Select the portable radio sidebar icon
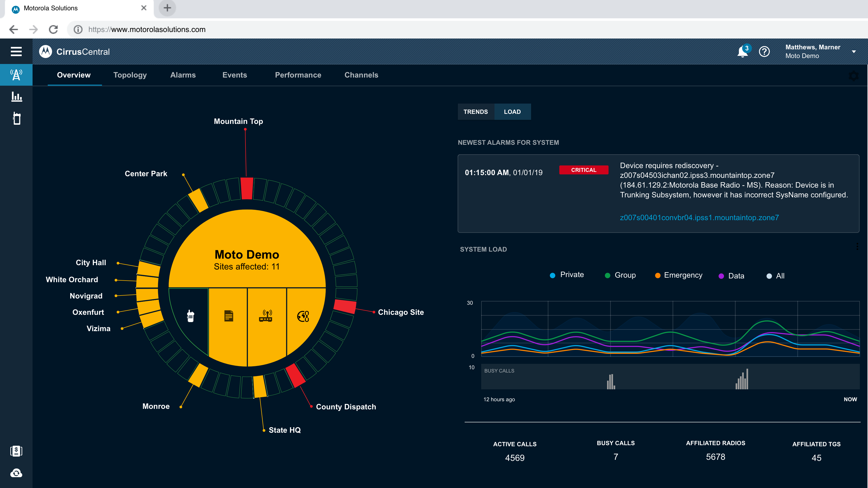 click(16, 118)
